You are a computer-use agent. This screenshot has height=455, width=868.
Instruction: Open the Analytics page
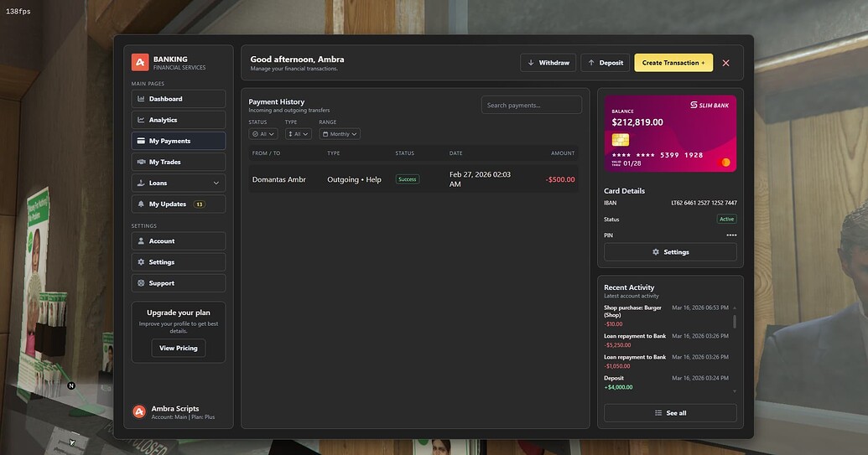coord(179,120)
